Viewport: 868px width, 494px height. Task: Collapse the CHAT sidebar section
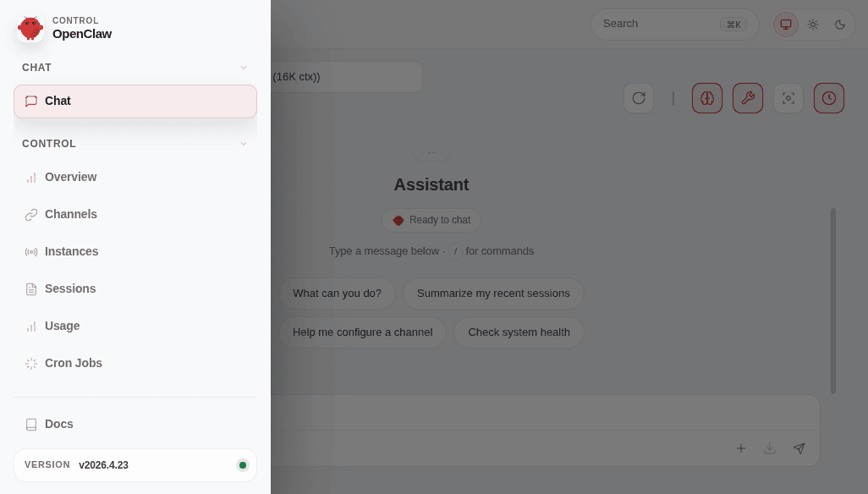244,68
